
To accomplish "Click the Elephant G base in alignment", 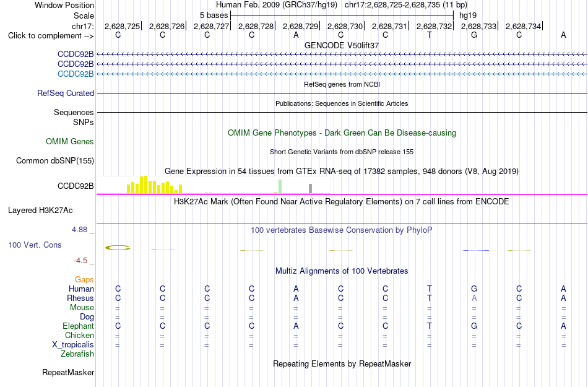I will [x=474, y=326].
